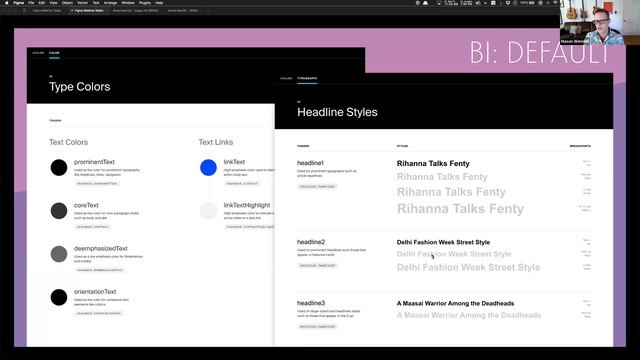This screenshot has height=360, width=640.
Task: Click the battery status in the menu bar
Action: (x=528, y=2)
